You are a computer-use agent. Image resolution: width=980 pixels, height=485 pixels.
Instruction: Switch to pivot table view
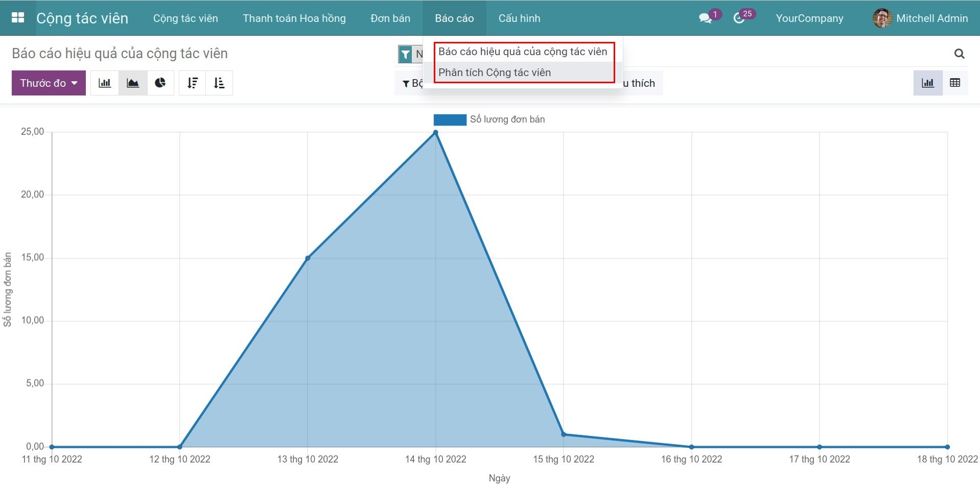(x=954, y=83)
